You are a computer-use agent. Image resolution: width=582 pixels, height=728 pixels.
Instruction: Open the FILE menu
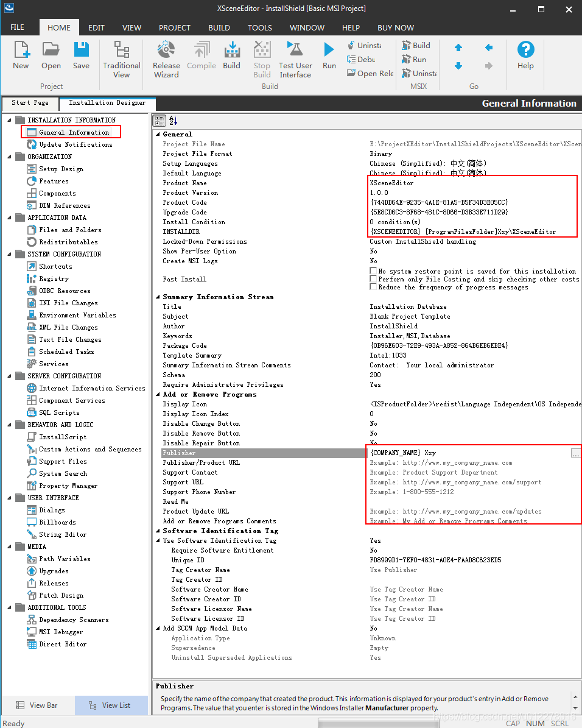17,27
